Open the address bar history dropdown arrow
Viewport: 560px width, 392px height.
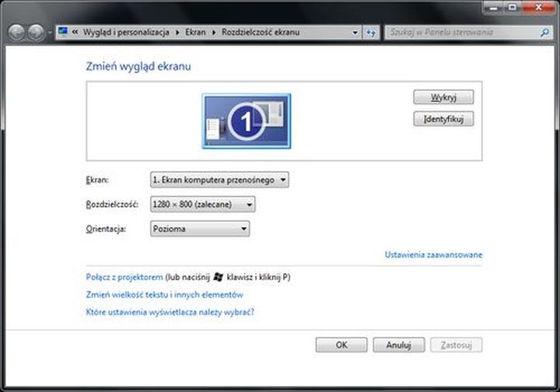point(355,33)
